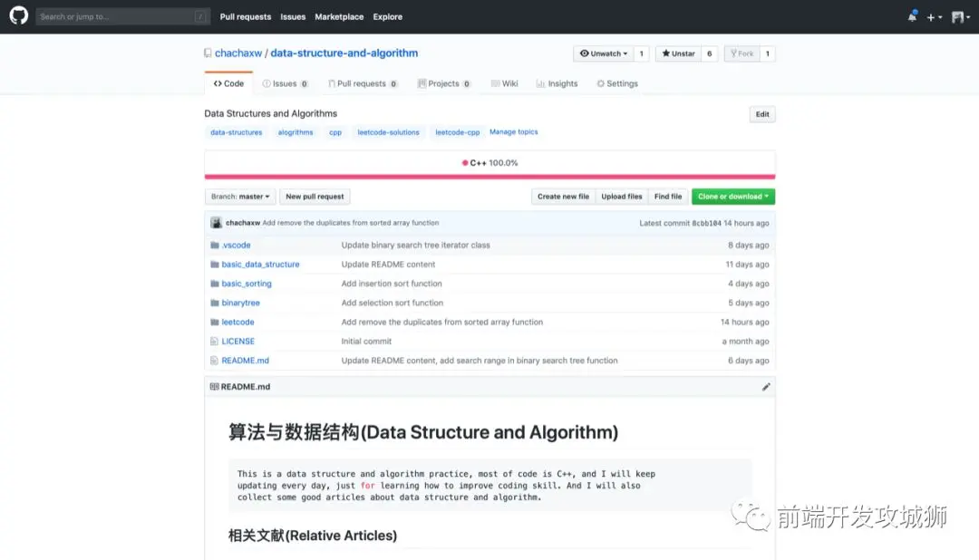Open the leetcode-cpp topic

pos(458,132)
